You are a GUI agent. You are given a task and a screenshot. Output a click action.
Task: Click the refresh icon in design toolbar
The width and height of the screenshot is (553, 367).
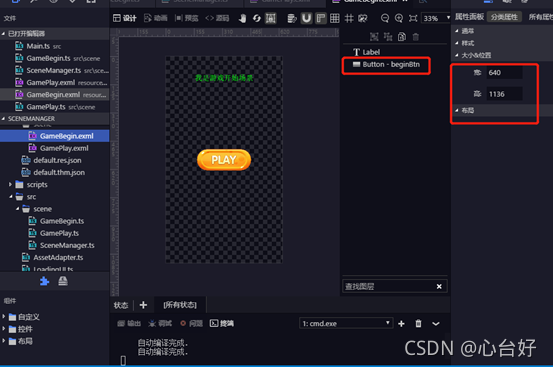point(257,18)
